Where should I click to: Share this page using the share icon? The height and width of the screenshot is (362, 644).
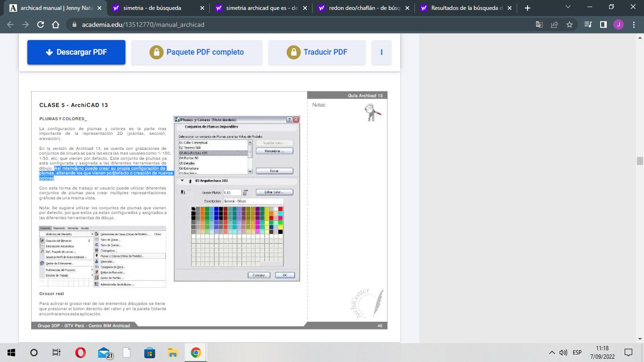click(554, 25)
